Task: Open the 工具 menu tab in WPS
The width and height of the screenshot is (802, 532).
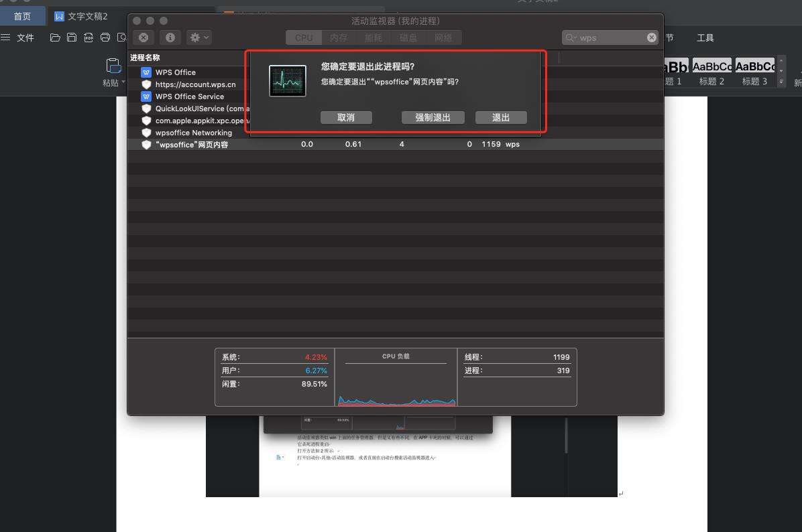Action: tap(705, 38)
